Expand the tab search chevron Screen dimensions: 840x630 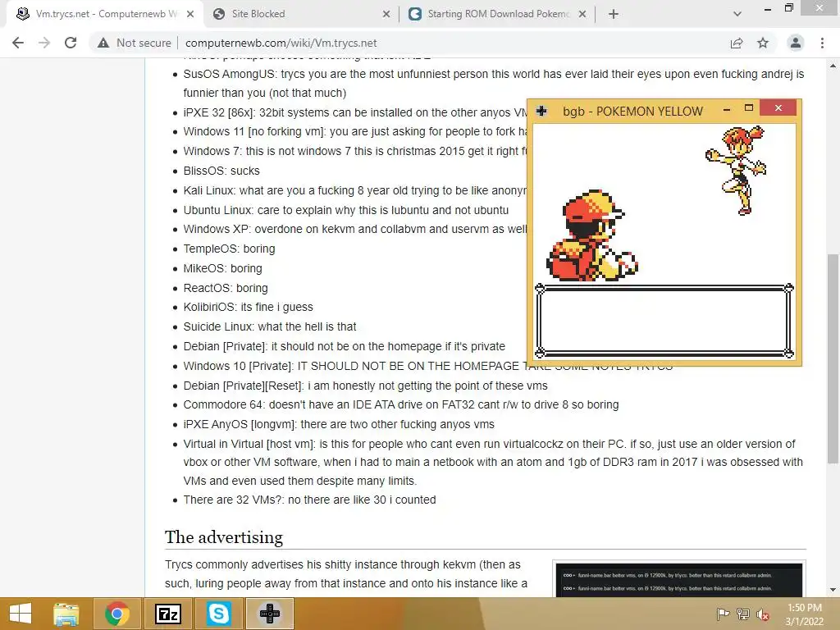[737, 14]
